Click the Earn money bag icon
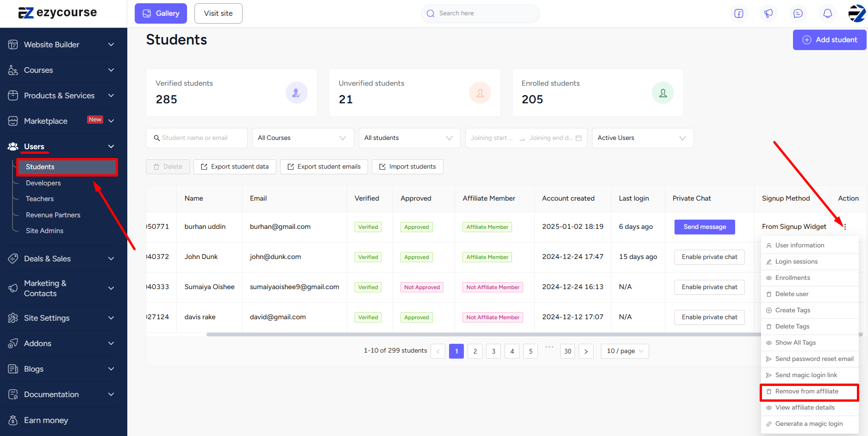This screenshot has width=868, height=436. tap(13, 420)
